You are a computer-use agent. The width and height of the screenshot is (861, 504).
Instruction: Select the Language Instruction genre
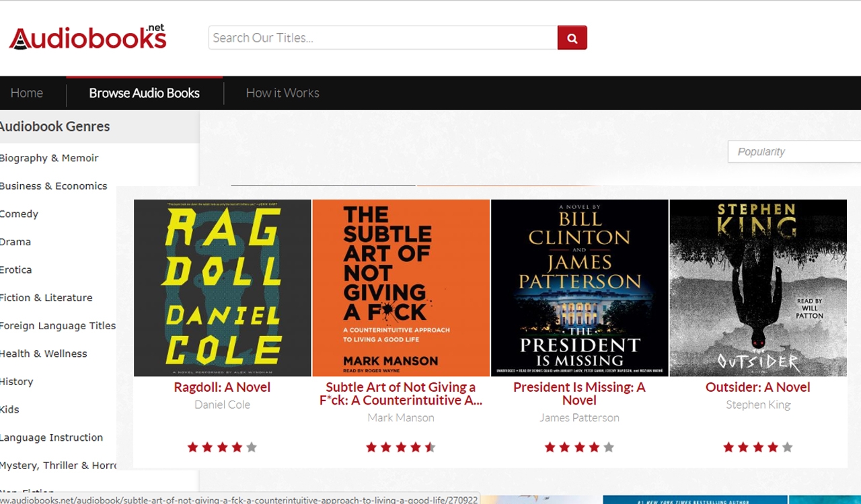pyautogui.click(x=52, y=437)
